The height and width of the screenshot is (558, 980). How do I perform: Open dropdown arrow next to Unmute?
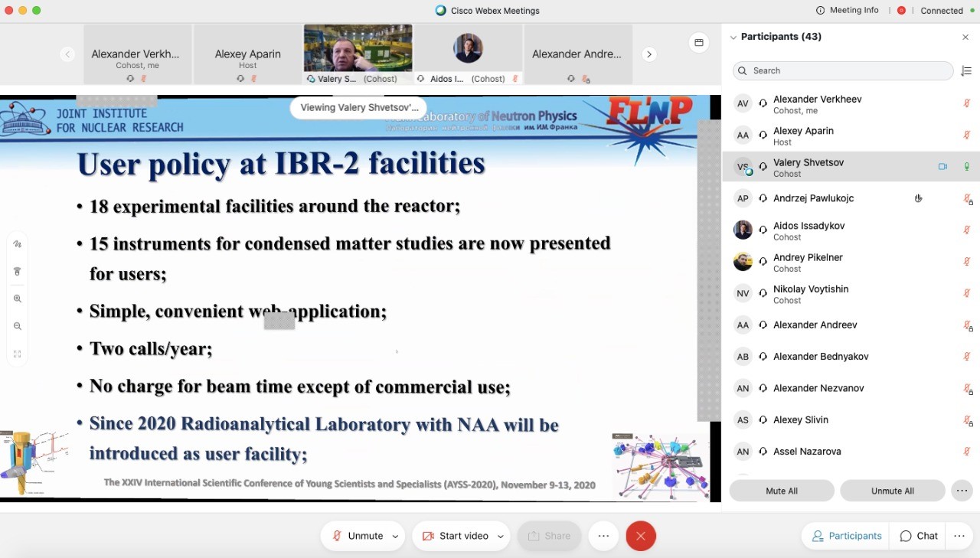pyautogui.click(x=395, y=537)
